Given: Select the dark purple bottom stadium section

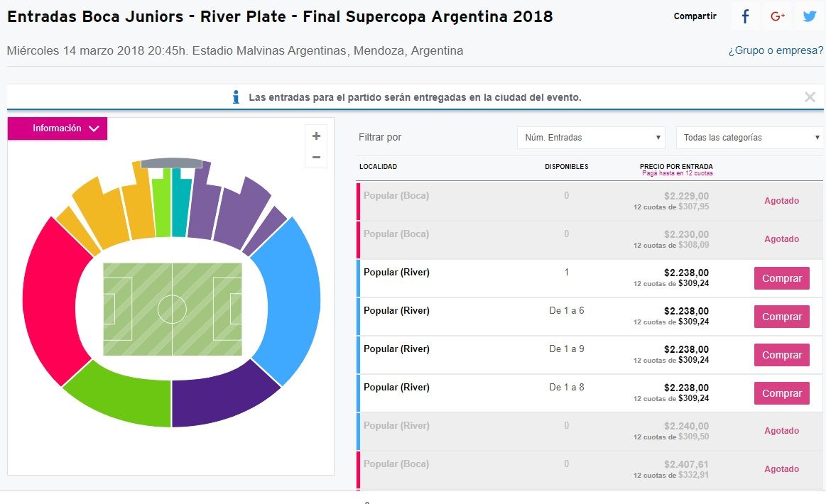Looking at the screenshot, I should click(x=220, y=401).
